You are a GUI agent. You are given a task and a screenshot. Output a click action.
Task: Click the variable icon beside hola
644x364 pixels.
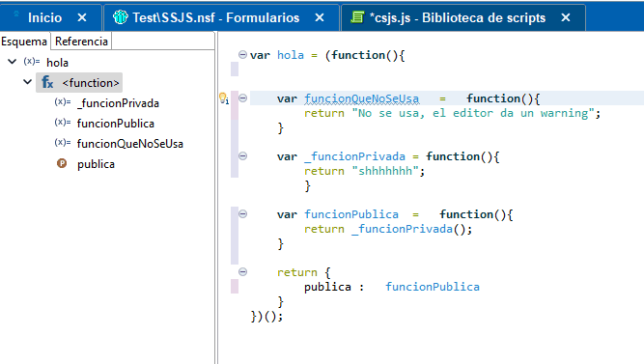(32, 61)
